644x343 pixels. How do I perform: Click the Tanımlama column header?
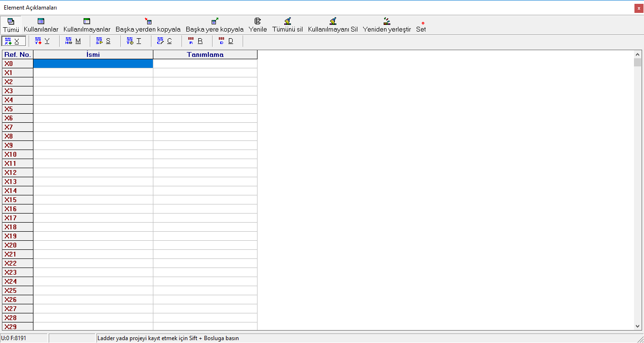click(205, 54)
